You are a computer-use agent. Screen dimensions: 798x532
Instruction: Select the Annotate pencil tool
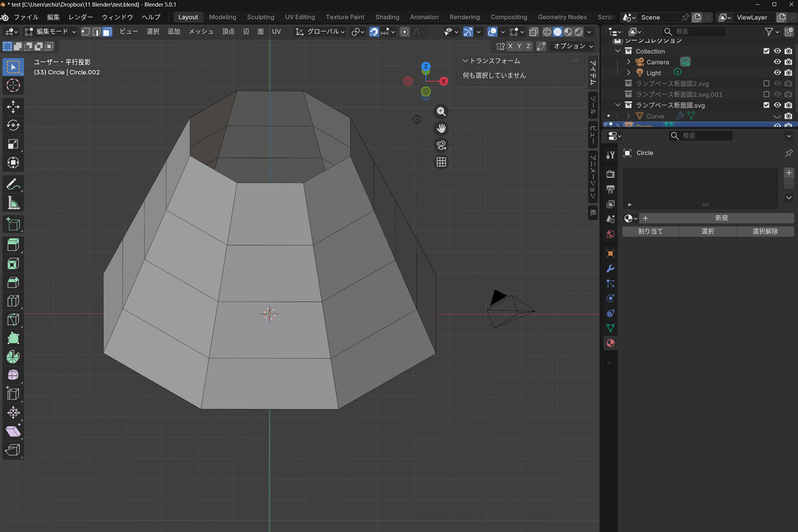click(x=13, y=184)
